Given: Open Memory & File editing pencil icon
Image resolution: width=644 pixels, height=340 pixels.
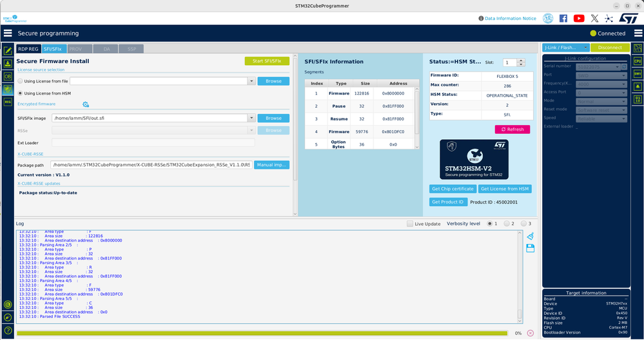Looking at the screenshot, I should (7, 51).
